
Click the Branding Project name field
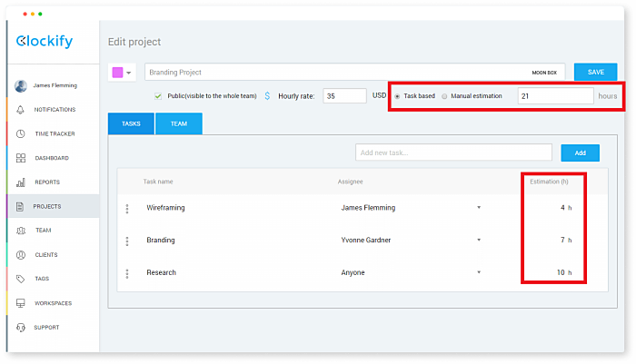(x=355, y=72)
